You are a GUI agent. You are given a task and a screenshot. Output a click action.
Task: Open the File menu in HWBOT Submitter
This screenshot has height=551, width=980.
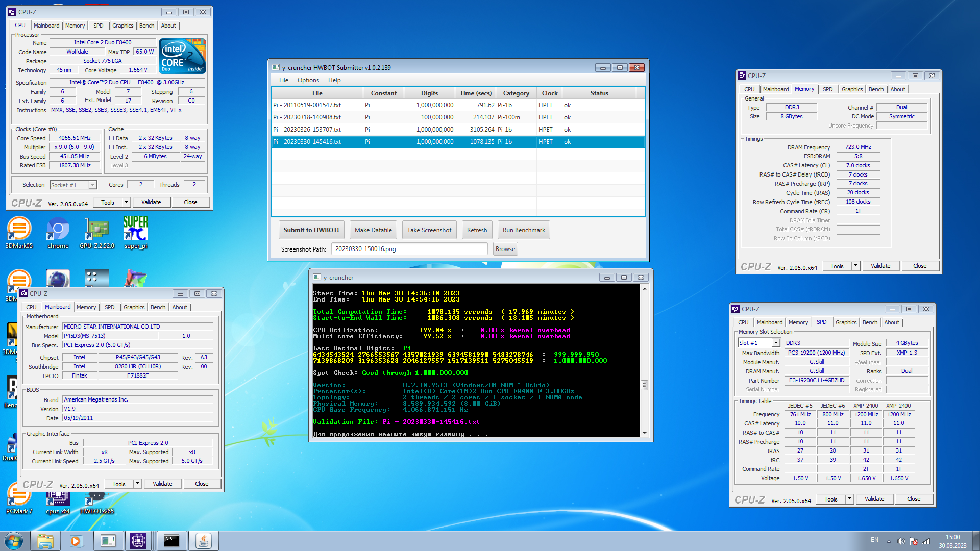click(x=284, y=80)
